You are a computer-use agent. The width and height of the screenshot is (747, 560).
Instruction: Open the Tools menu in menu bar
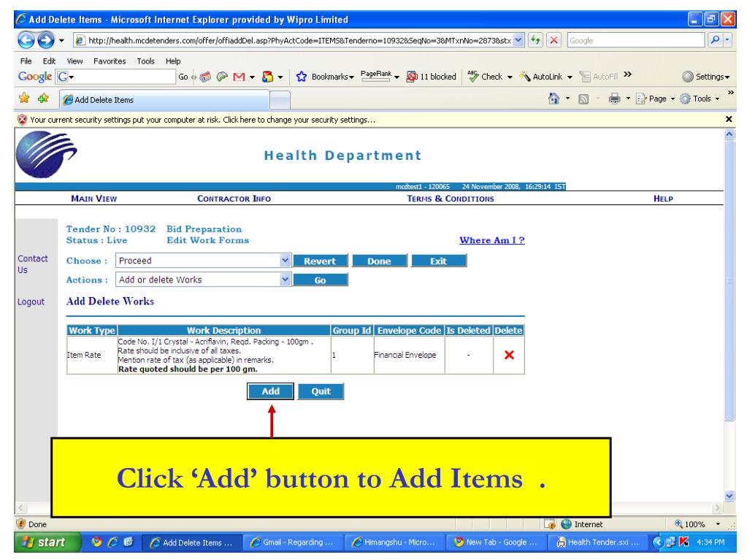145,61
